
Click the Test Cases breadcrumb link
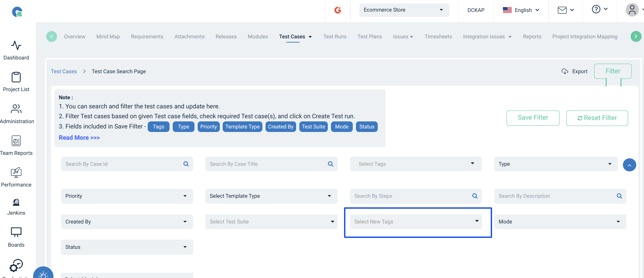(64, 71)
